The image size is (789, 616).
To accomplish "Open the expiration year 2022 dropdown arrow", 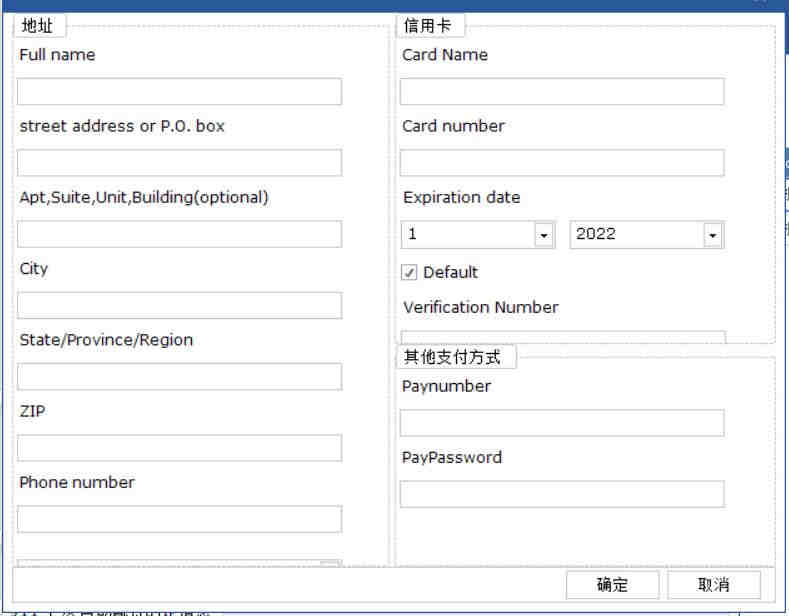I will pyautogui.click(x=713, y=235).
